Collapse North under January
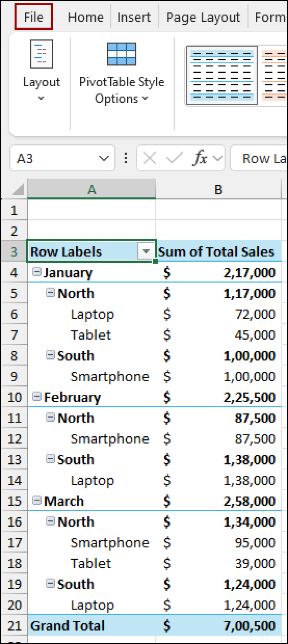This screenshot has height=644, width=288. [50, 292]
